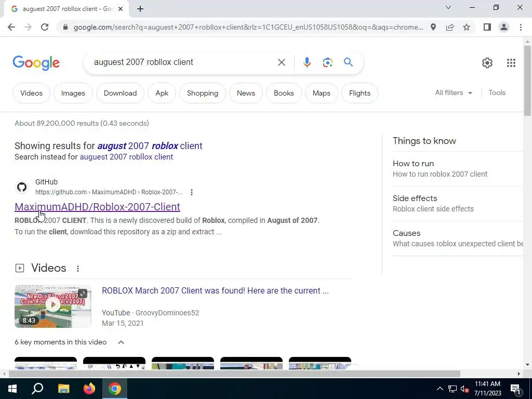This screenshot has height=399, width=532.
Task: Open the notification center icon
Action: [x=515, y=389]
